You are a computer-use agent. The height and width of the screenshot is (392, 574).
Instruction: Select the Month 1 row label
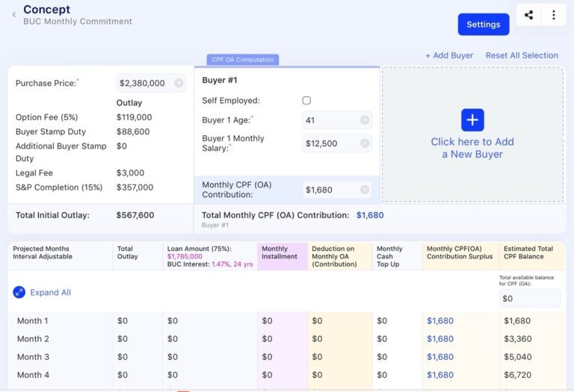tap(33, 321)
